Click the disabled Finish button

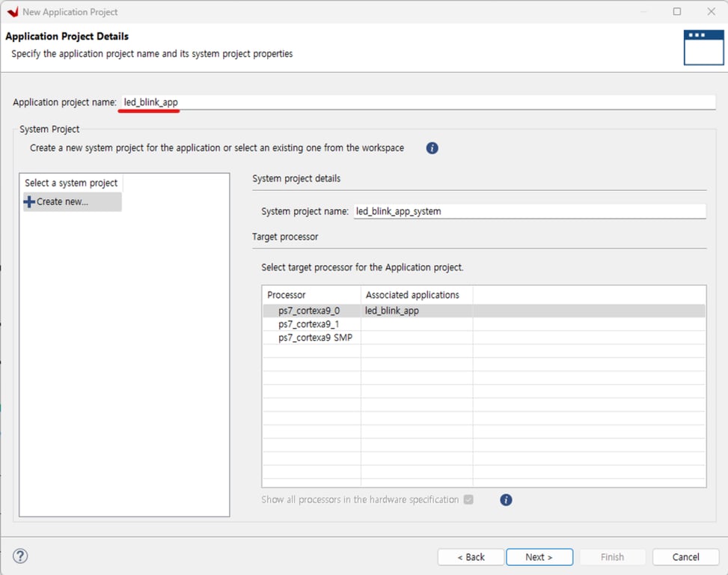[612, 557]
